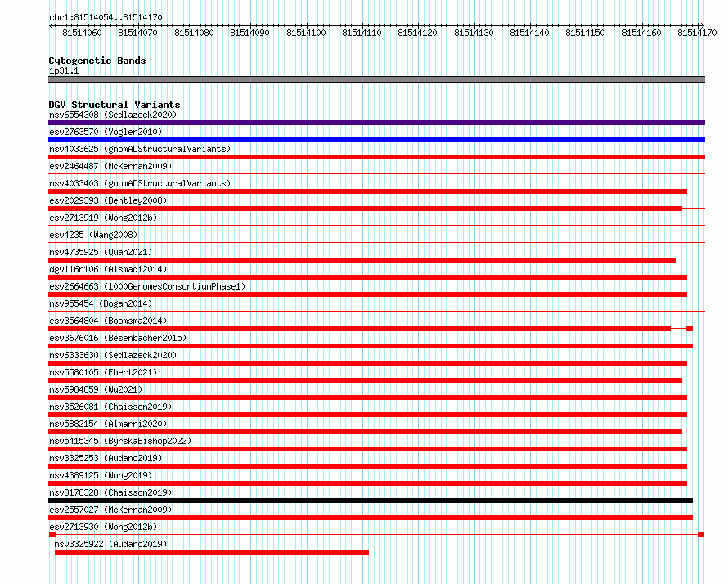
Task: Select nsv5882154 (Almarri2020) label
Action: (x=108, y=424)
